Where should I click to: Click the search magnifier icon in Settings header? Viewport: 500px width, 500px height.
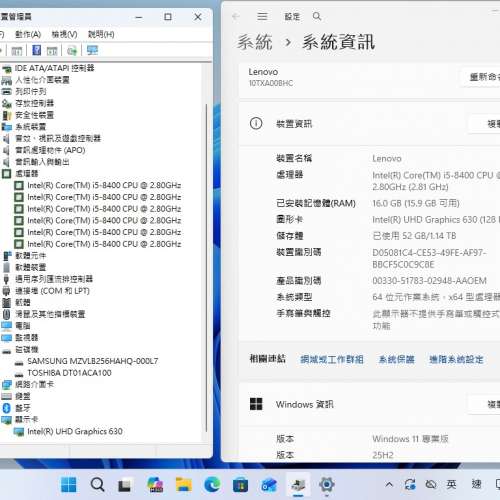[x=317, y=16]
